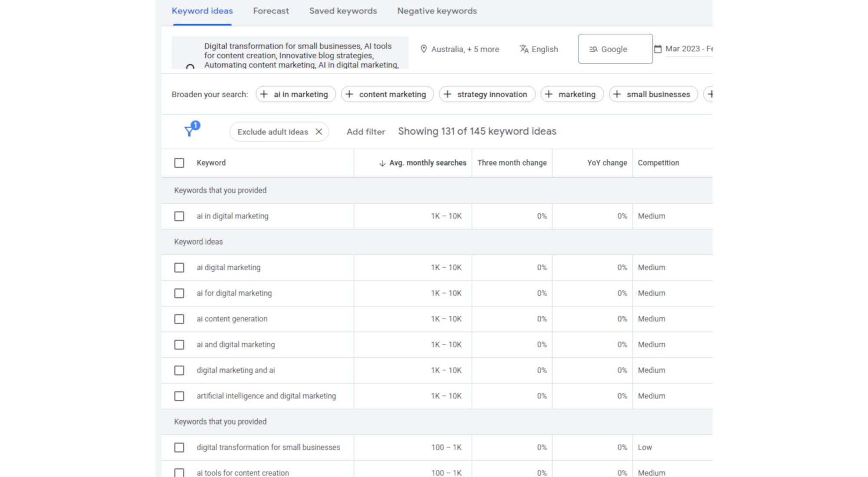Viewport: 868px width, 477px height.
Task: Click plus icon on content marketing chip
Action: (x=349, y=94)
